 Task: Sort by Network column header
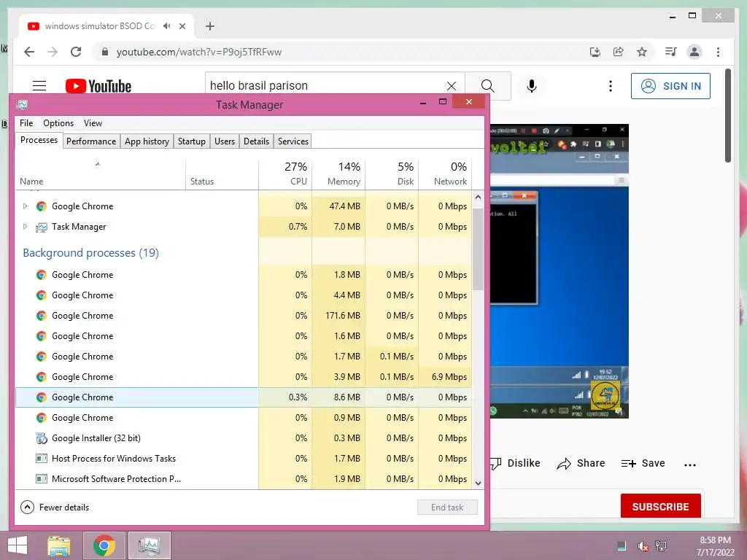(446, 174)
